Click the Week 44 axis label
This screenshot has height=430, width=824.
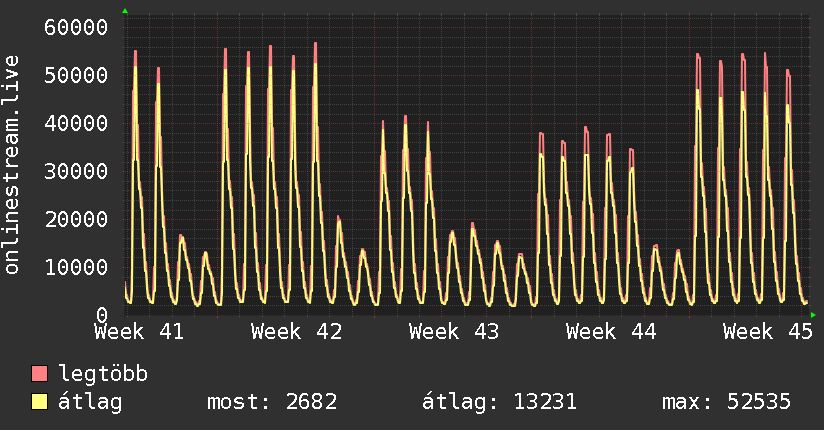611,332
